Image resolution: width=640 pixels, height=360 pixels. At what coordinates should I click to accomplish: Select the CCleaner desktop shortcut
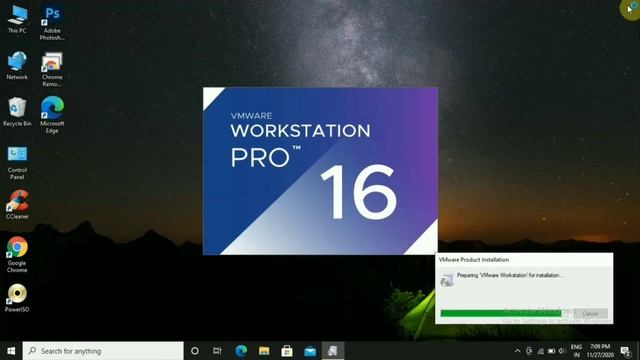point(17,205)
